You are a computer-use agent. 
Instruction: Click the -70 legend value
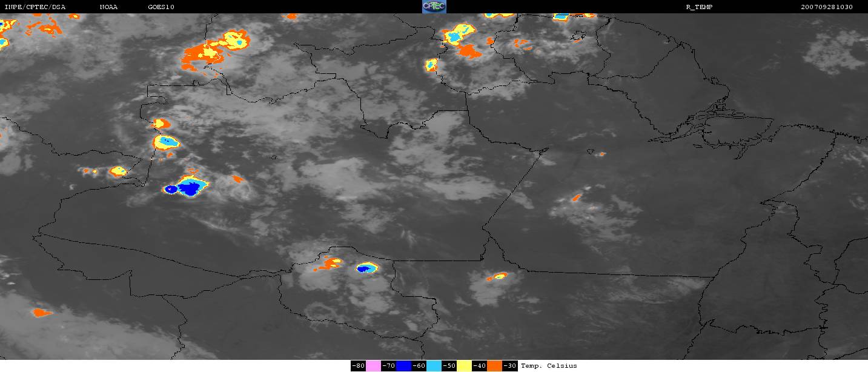(388, 366)
